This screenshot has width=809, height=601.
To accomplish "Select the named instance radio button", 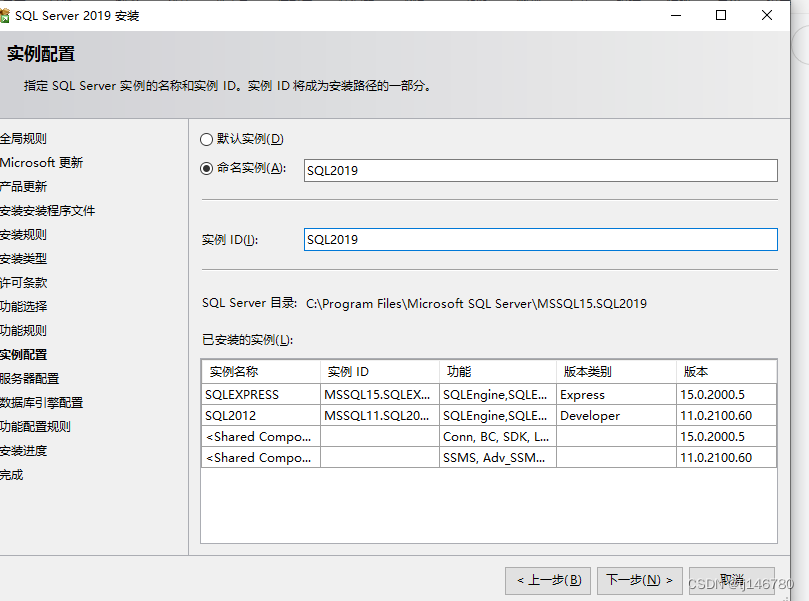I will (x=206, y=168).
